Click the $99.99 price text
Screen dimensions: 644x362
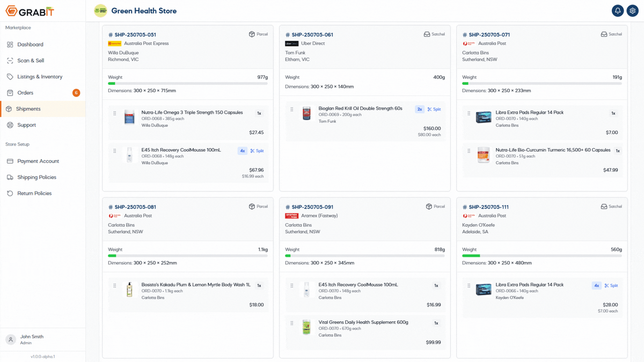click(434, 342)
